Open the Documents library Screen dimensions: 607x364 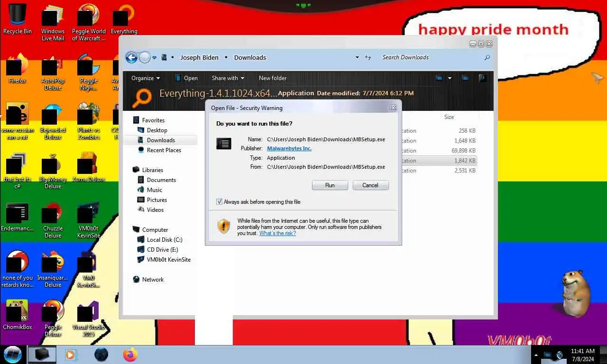[161, 180]
